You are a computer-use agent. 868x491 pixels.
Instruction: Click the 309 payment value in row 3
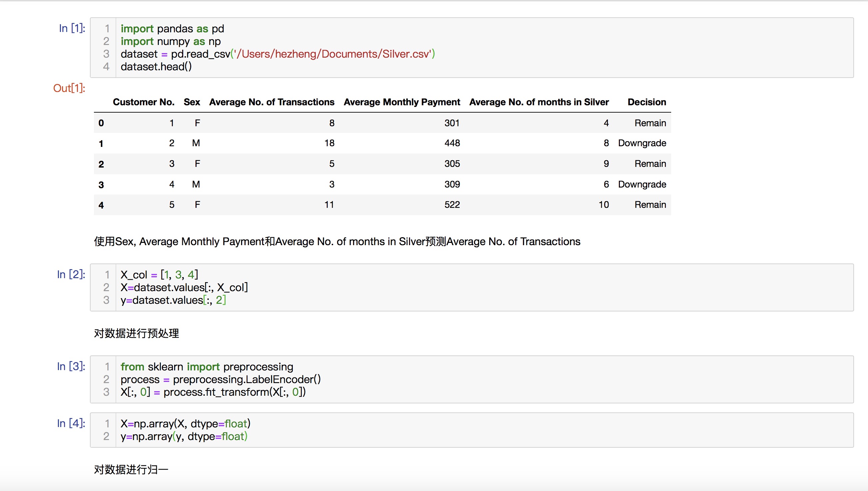(452, 185)
